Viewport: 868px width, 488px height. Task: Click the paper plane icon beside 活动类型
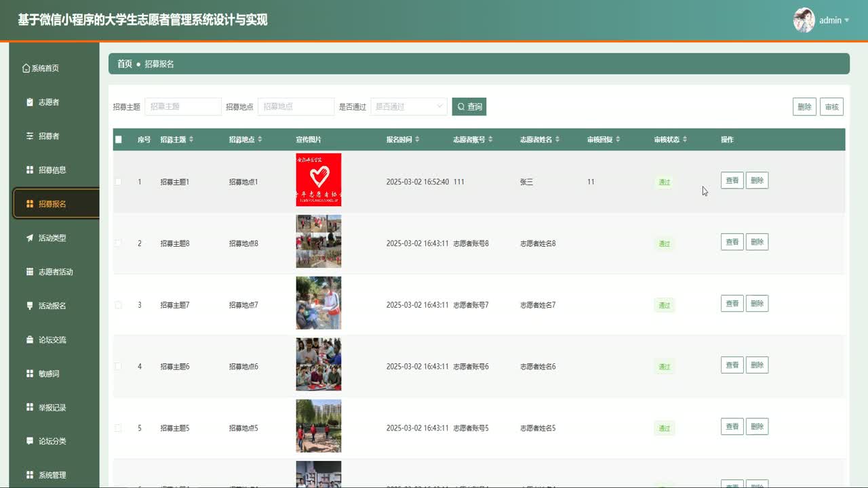[x=30, y=238]
